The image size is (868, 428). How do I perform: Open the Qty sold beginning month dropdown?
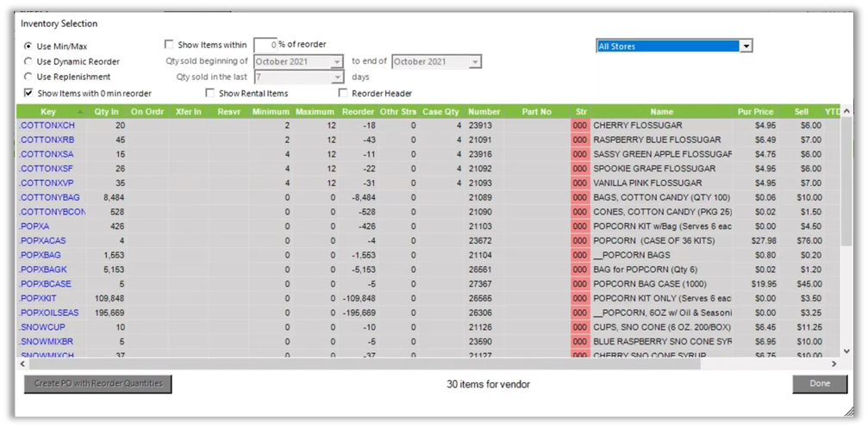click(x=337, y=62)
